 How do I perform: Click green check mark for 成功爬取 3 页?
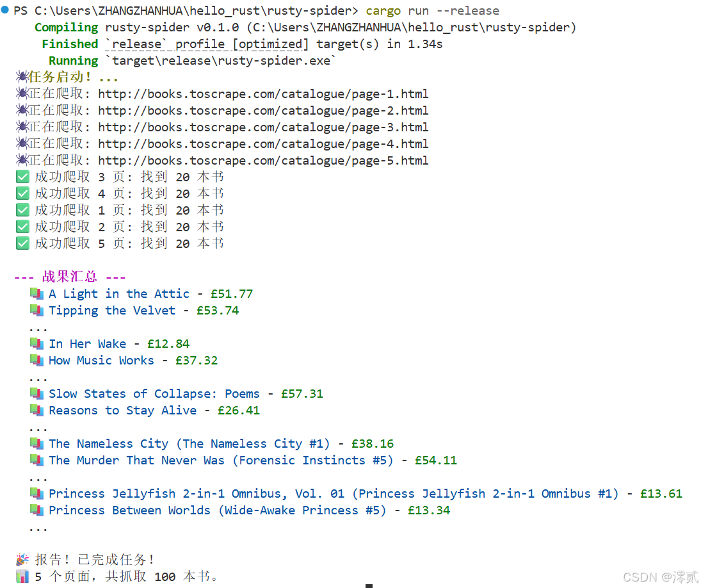tap(22, 177)
